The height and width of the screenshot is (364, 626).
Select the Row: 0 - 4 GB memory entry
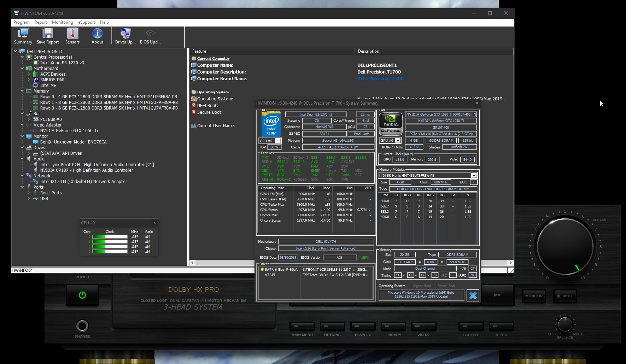pyautogui.click(x=109, y=96)
